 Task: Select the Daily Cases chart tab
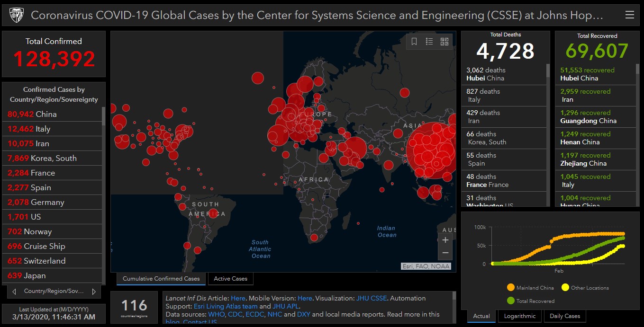coord(565,316)
